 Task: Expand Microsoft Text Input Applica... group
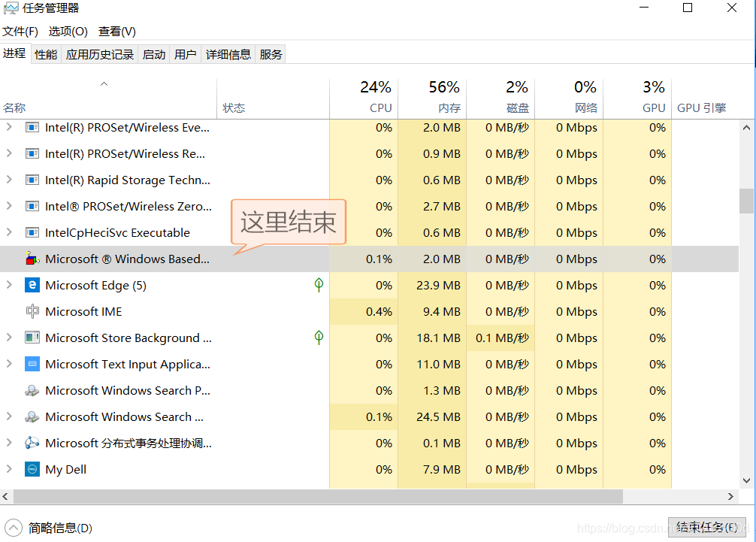9,364
